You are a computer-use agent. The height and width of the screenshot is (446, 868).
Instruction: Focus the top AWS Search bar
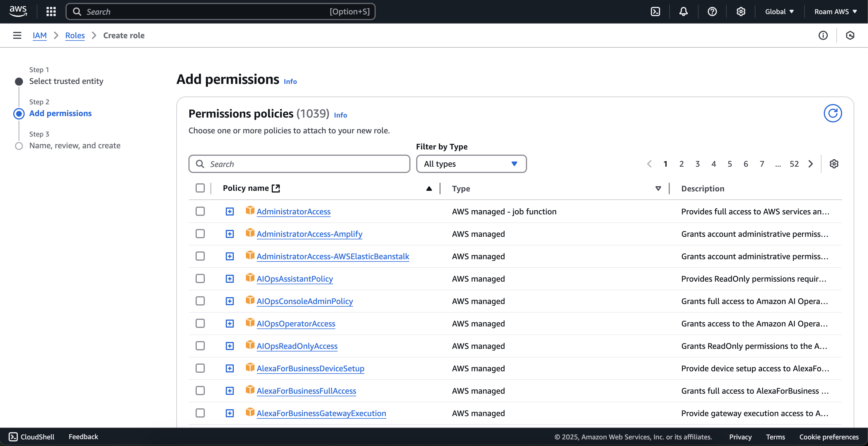tap(220, 11)
